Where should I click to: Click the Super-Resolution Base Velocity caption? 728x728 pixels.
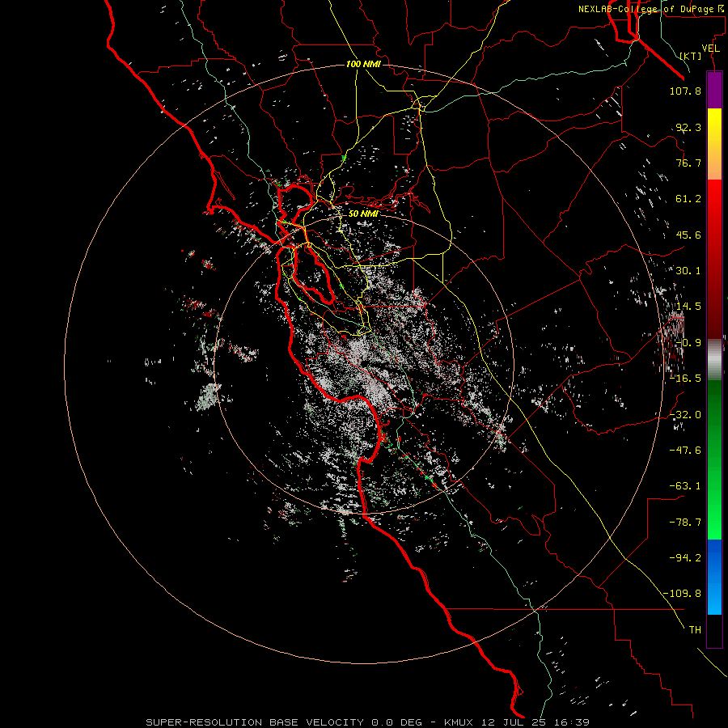tap(368, 722)
